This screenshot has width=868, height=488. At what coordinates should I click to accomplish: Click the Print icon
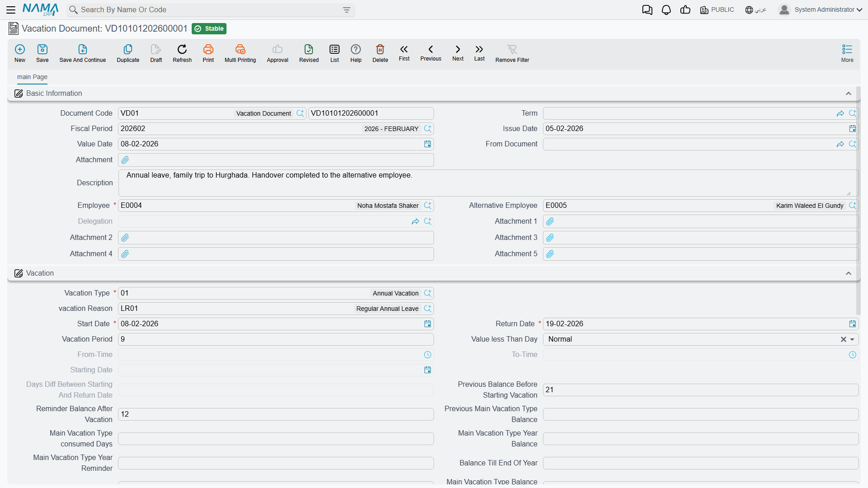(x=208, y=49)
